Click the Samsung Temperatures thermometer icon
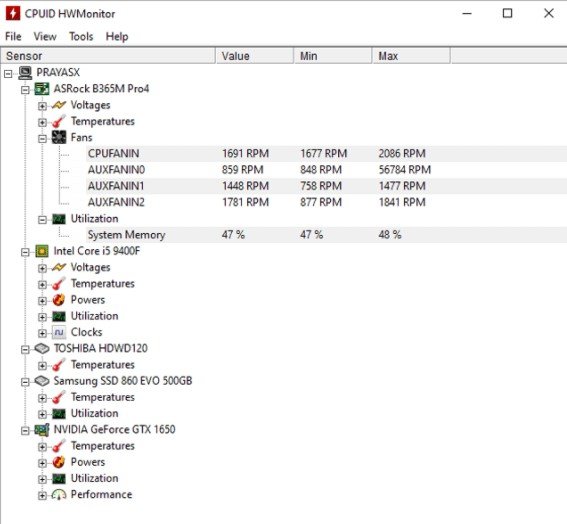Viewport: 567px width, 524px height. click(x=59, y=397)
